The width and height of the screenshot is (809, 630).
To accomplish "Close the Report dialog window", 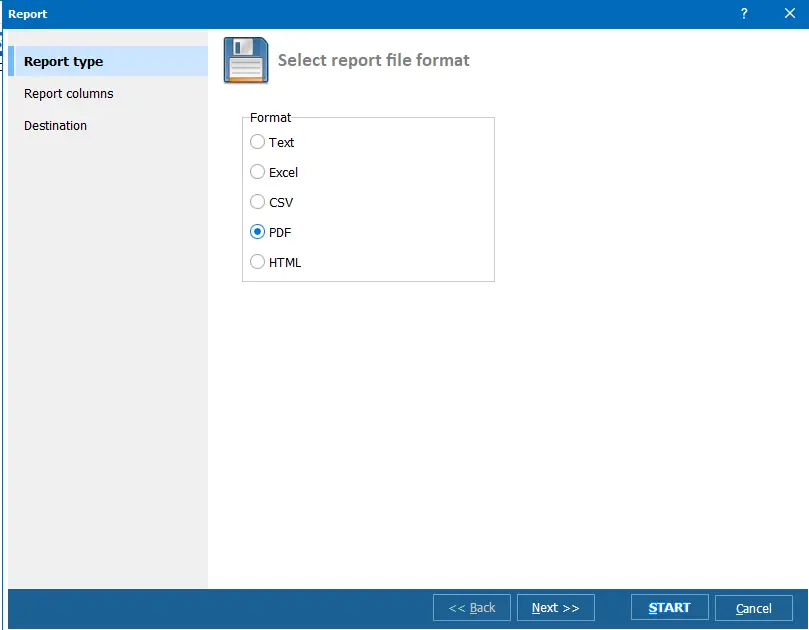I will (789, 14).
